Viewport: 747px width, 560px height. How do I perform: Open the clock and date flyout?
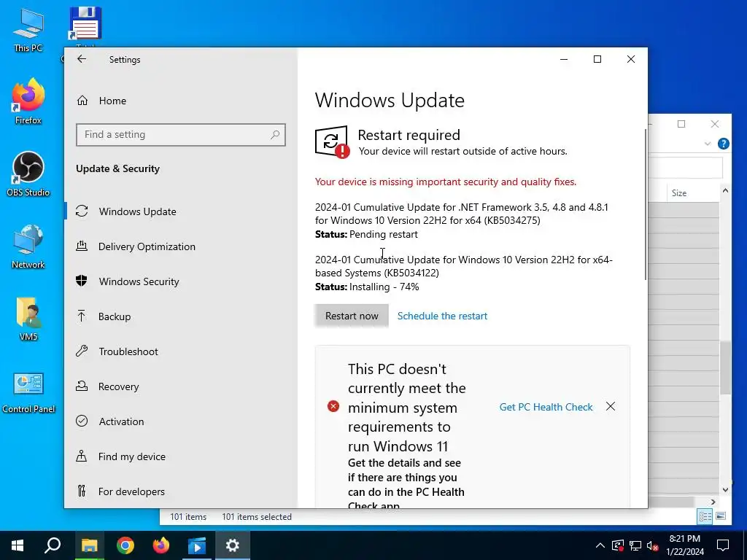[x=685, y=545]
